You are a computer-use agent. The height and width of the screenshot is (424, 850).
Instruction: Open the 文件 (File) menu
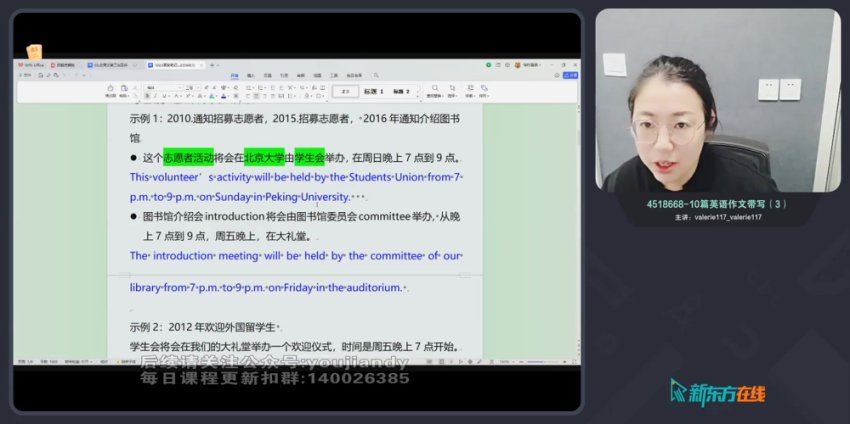tap(25, 75)
